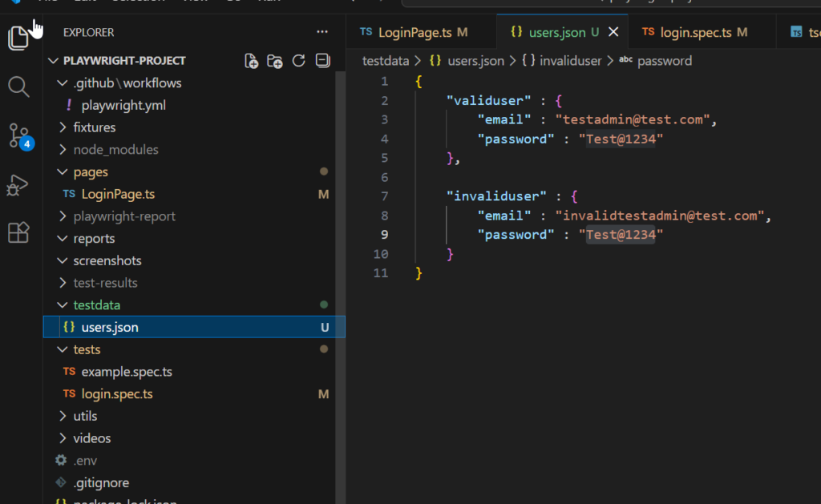Viewport: 821px width, 504px height.
Task: Open the Run and Debug view
Action: 18,185
